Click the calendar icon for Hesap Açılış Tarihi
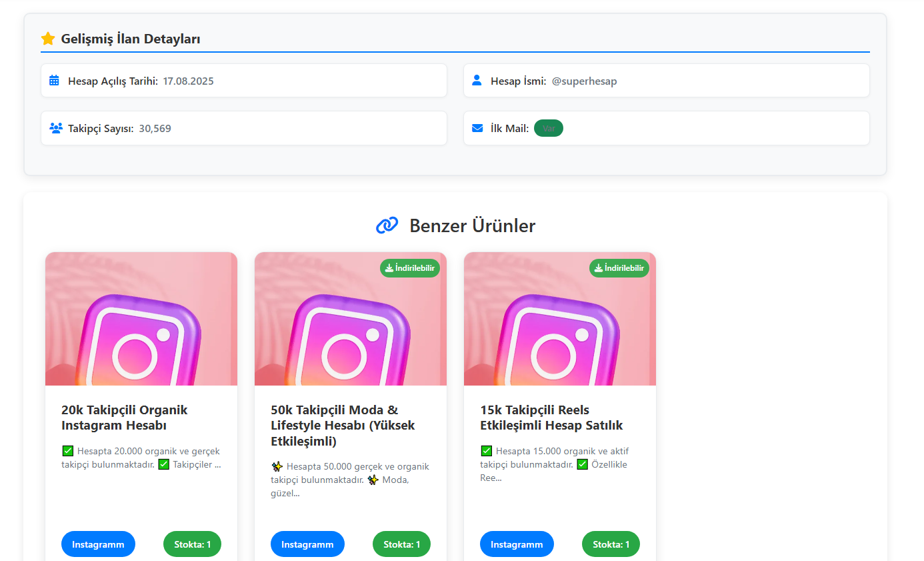This screenshot has height=561, width=924. (x=54, y=81)
